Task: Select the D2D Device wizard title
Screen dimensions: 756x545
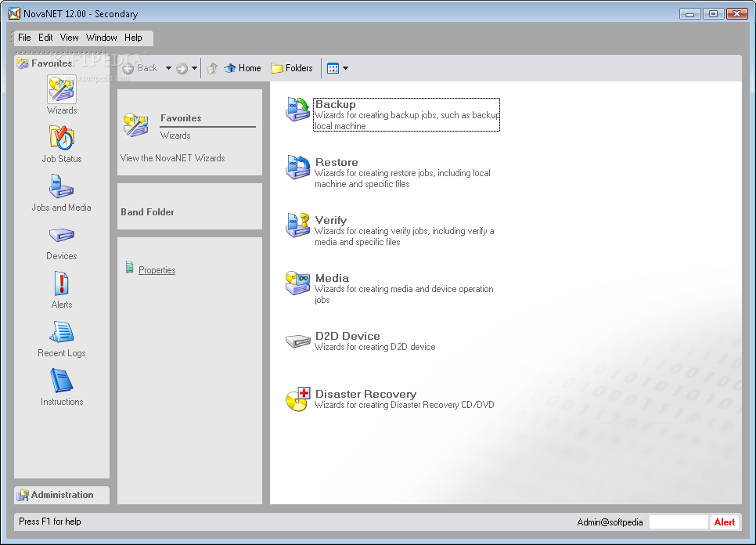Action: (x=347, y=336)
